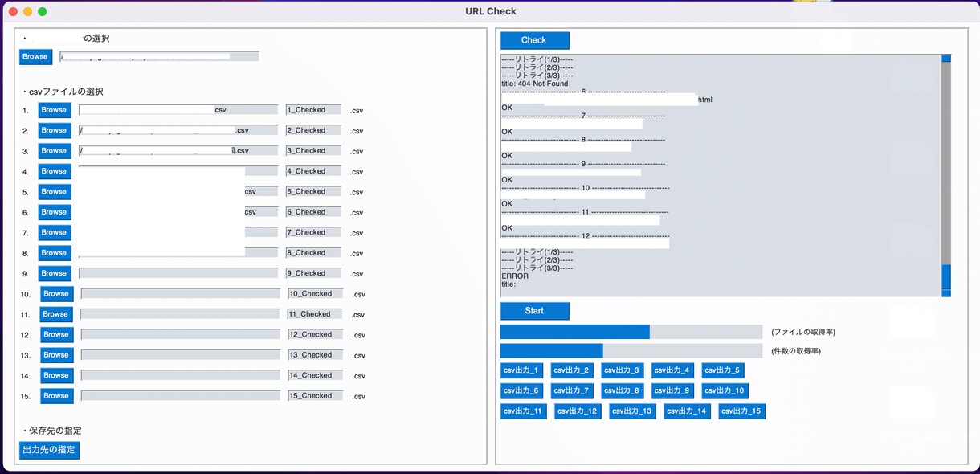Click the csv出力_10 button
Viewport: 980px width, 474px height.
point(725,391)
